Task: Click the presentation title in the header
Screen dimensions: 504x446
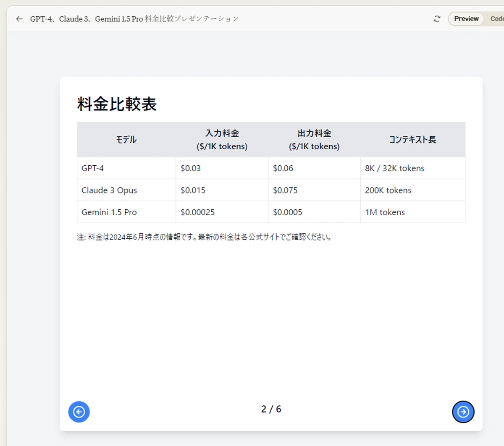Action: (134, 19)
